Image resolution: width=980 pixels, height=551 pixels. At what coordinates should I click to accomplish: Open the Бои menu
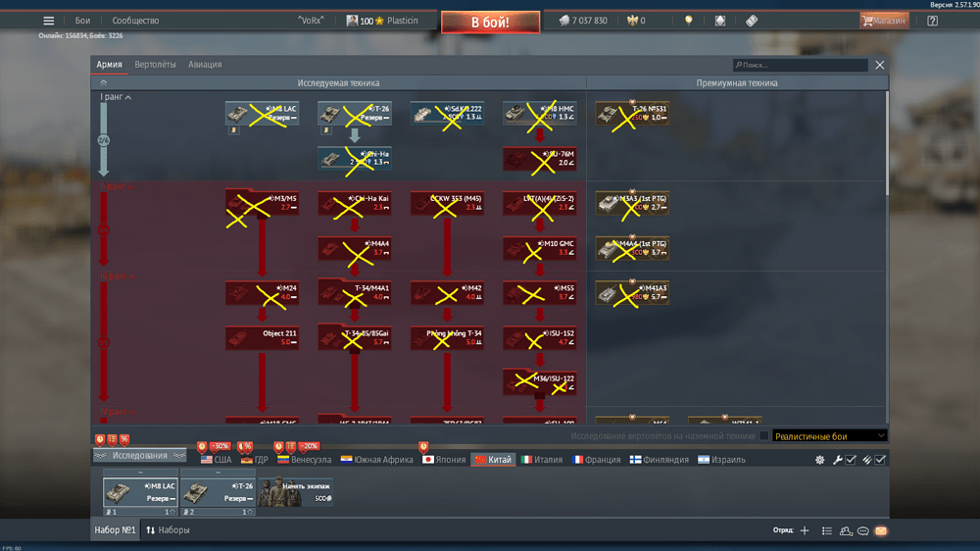pos(82,21)
